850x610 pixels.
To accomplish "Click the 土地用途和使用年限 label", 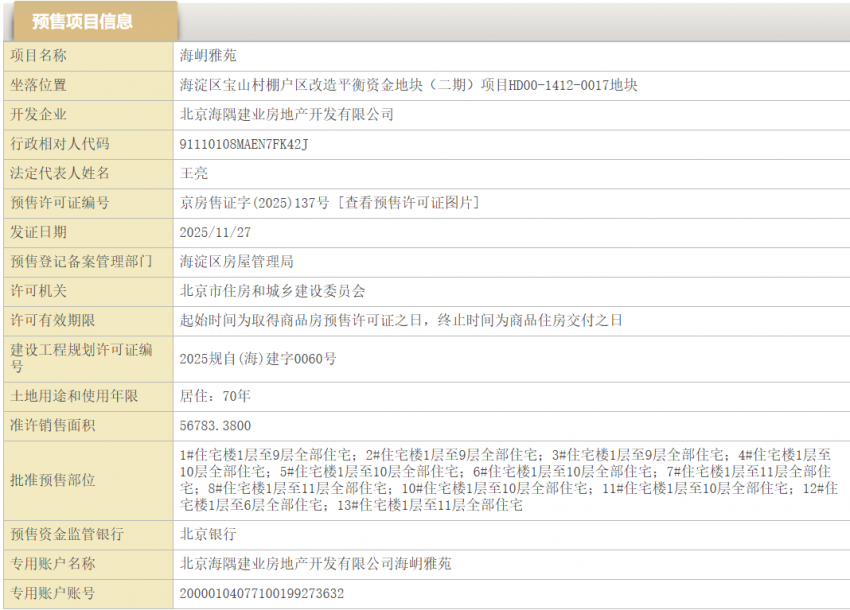I will [74, 396].
